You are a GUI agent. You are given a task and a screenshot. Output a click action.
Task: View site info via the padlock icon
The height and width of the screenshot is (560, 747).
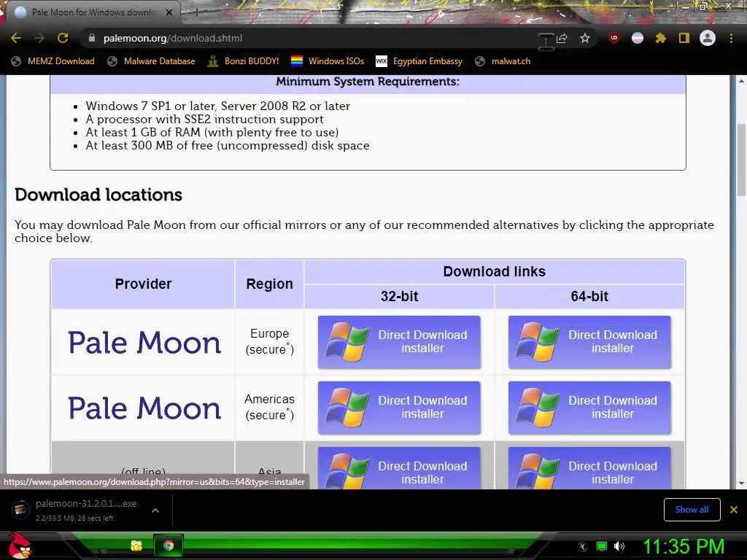[x=92, y=38]
